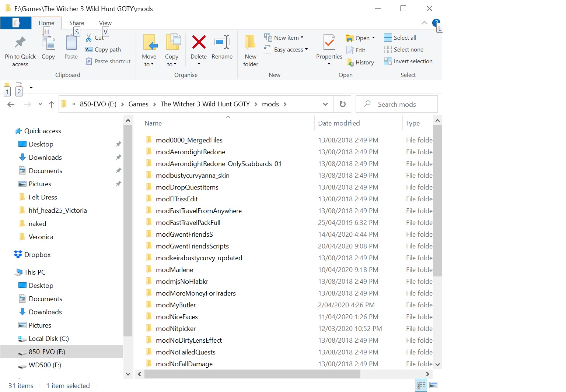The width and height of the screenshot is (566, 392).
Task: Expand the Open button dropdown
Action: click(373, 38)
